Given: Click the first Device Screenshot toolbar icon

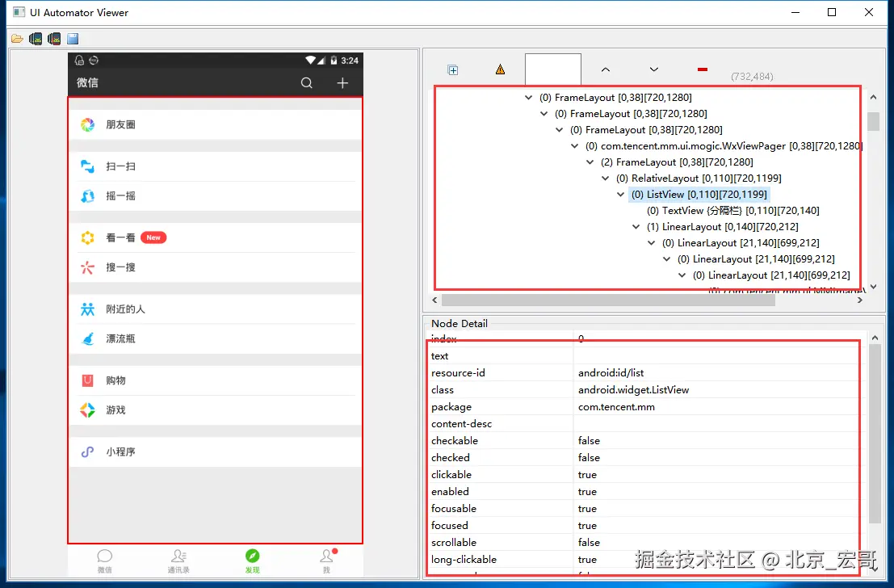Looking at the screenshot, I should click(x=36, y=39).
